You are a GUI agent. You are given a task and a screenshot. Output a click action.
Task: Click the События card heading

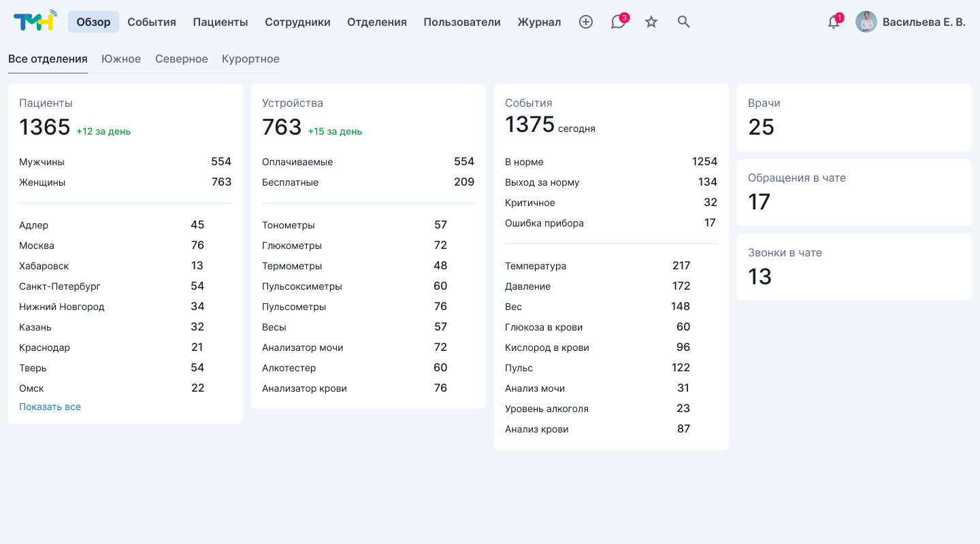pos(529,103)
